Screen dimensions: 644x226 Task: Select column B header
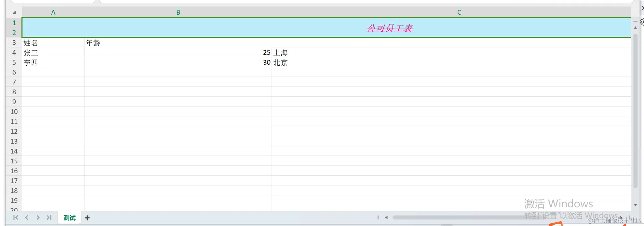click(178, 12)
